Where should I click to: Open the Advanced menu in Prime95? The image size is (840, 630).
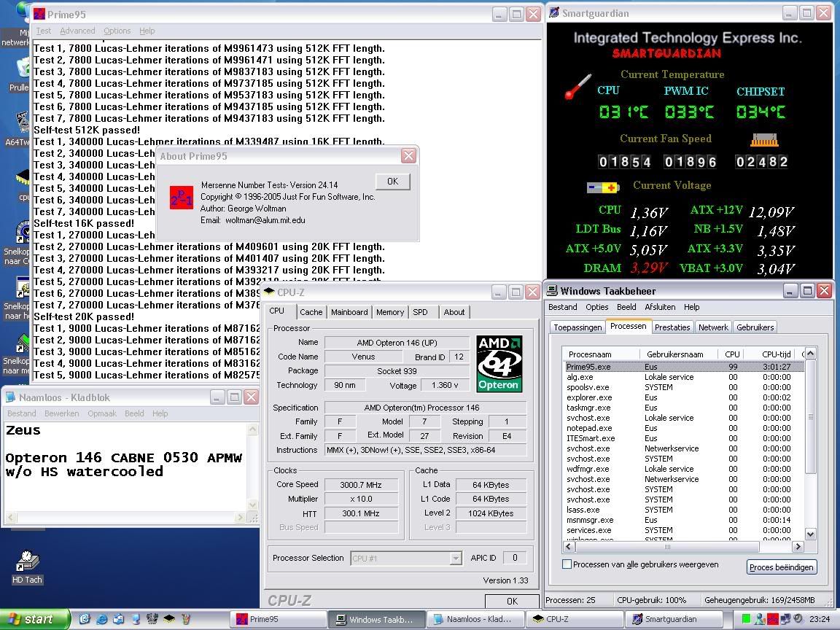[x=78, y=31]
